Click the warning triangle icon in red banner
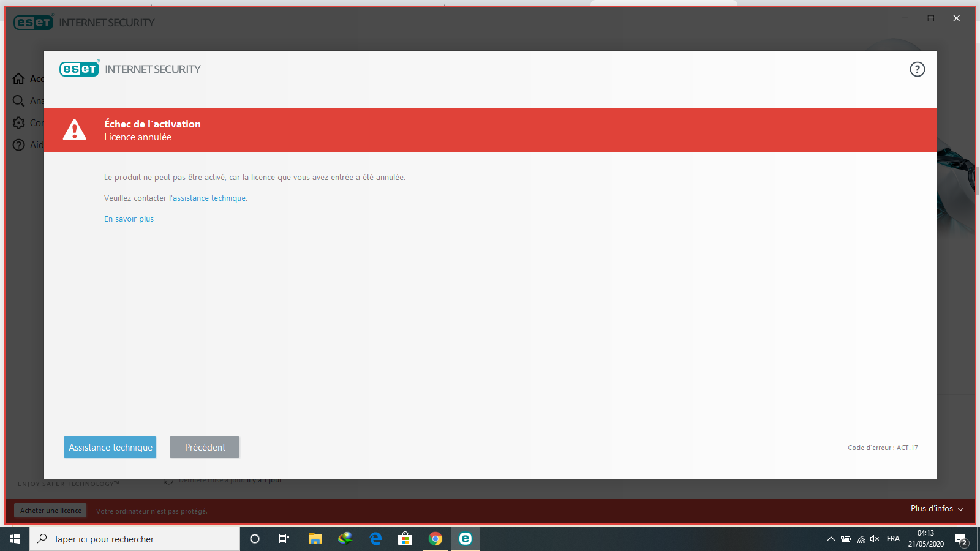 pyautogui.click(x=75, y=130)
